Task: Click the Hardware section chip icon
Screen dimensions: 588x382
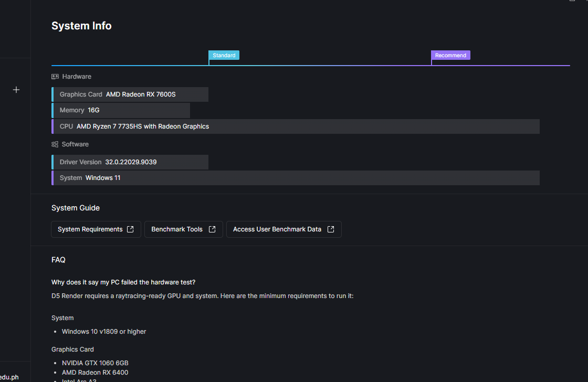Action: (55, 77)
